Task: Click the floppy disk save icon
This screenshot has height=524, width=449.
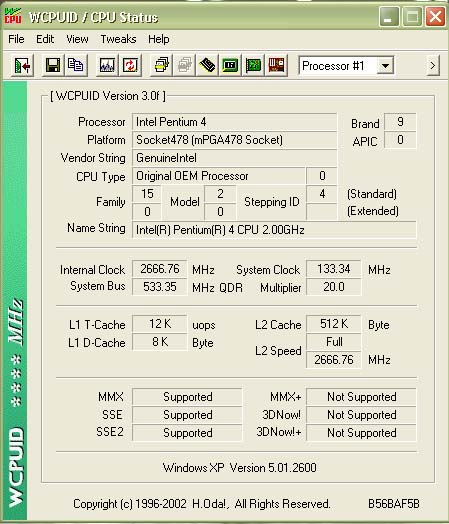Action: pos(53,65)
